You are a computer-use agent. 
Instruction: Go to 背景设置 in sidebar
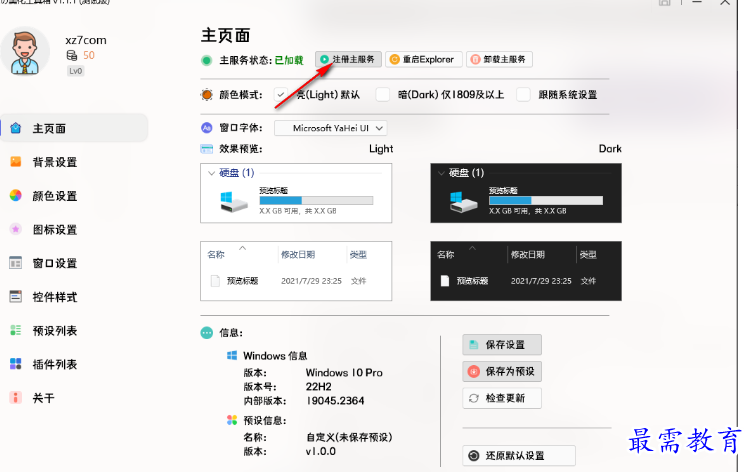click(55, 162)
